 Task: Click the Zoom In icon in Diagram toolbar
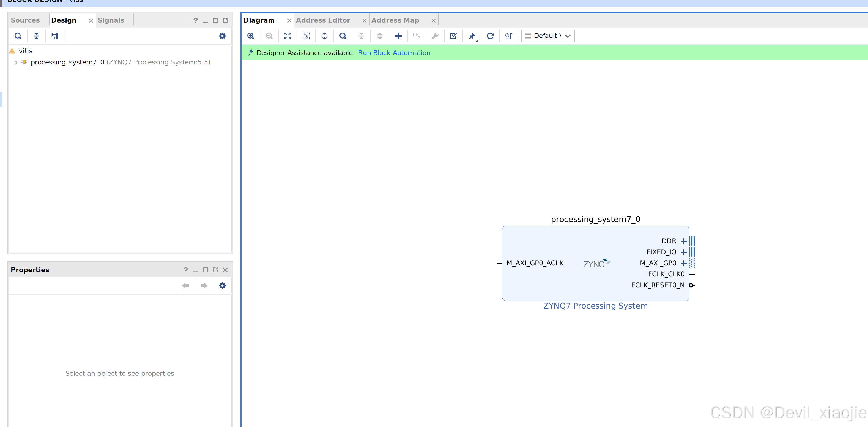[x=251, y=36]
